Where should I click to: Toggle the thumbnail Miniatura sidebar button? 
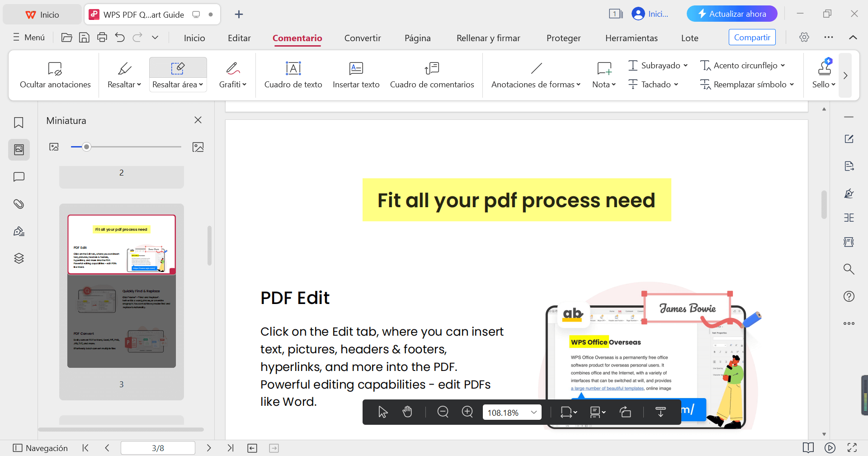tap(19, 150)
